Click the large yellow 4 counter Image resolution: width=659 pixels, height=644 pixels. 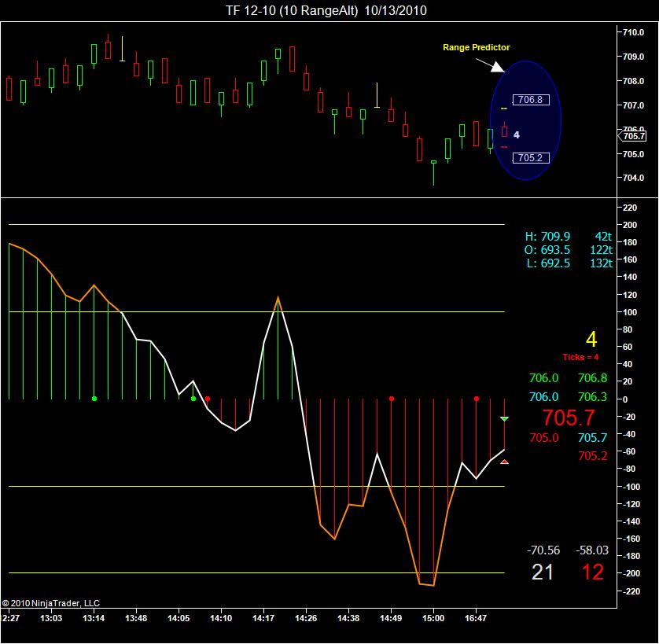point(591,339)
